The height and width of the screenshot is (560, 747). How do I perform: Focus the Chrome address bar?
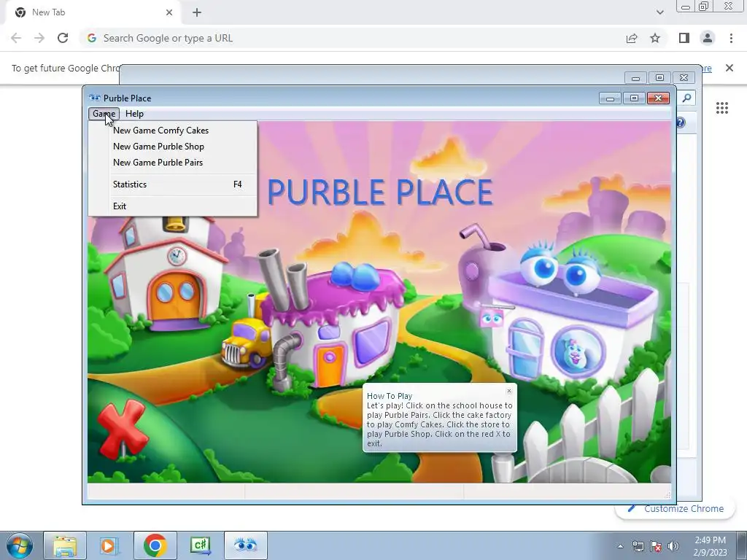click(352, 38)
